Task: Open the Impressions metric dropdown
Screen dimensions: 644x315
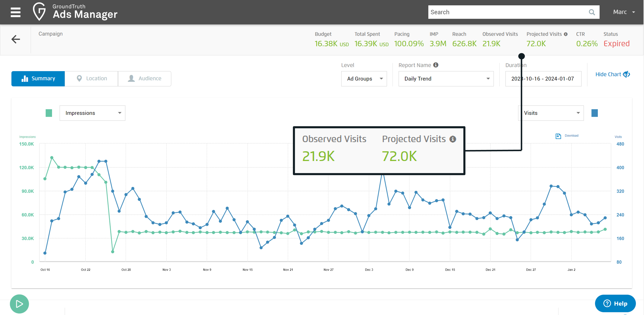Action: 92,113
